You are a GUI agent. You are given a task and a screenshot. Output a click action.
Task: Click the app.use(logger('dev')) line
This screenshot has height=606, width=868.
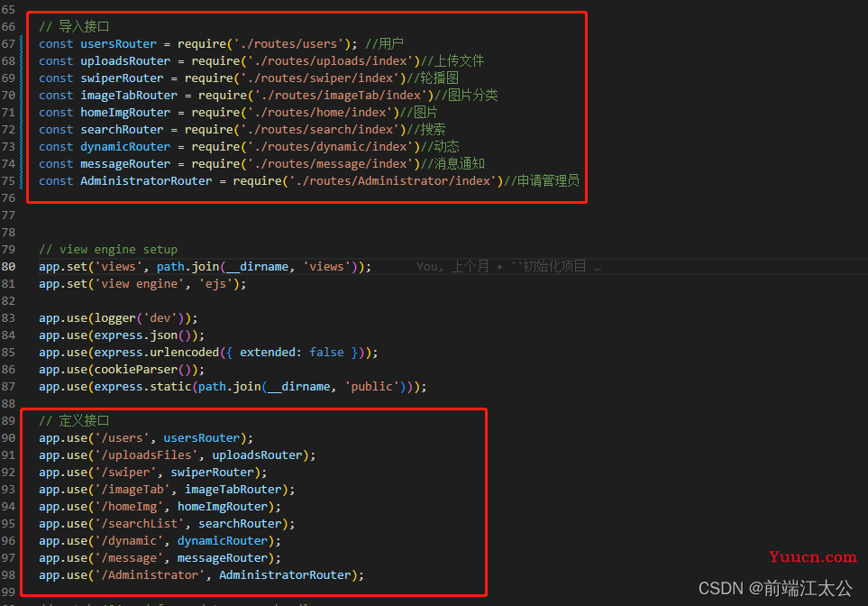click(x=118, y=318)
